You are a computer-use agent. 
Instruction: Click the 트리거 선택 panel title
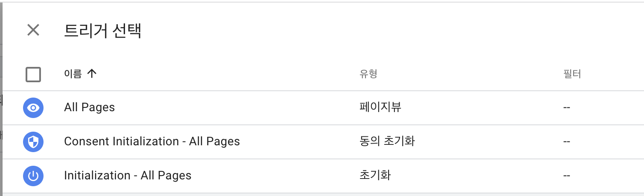click(x=103, y=31)
